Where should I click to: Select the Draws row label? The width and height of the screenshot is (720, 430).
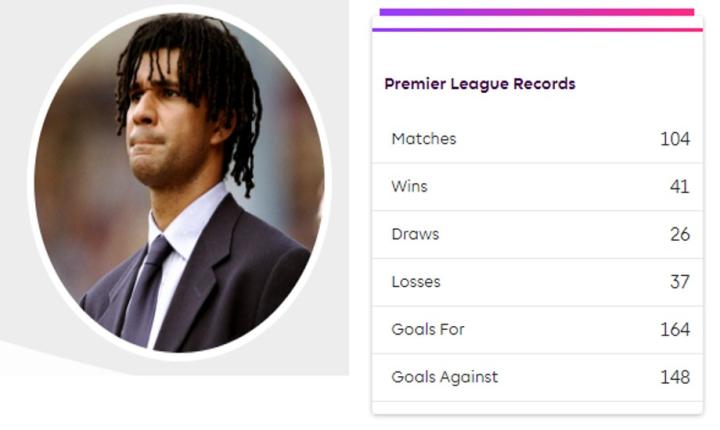click(x=415, y=234)
